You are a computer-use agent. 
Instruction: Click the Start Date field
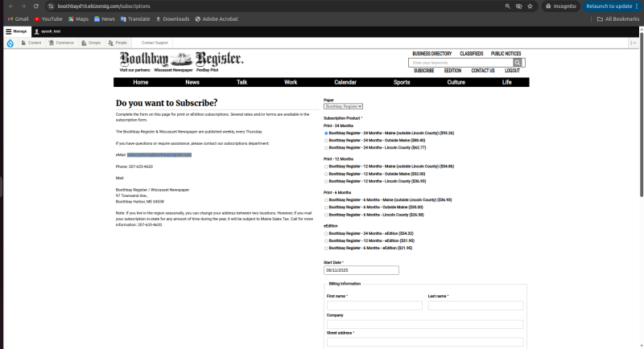[x=361, y=270]
